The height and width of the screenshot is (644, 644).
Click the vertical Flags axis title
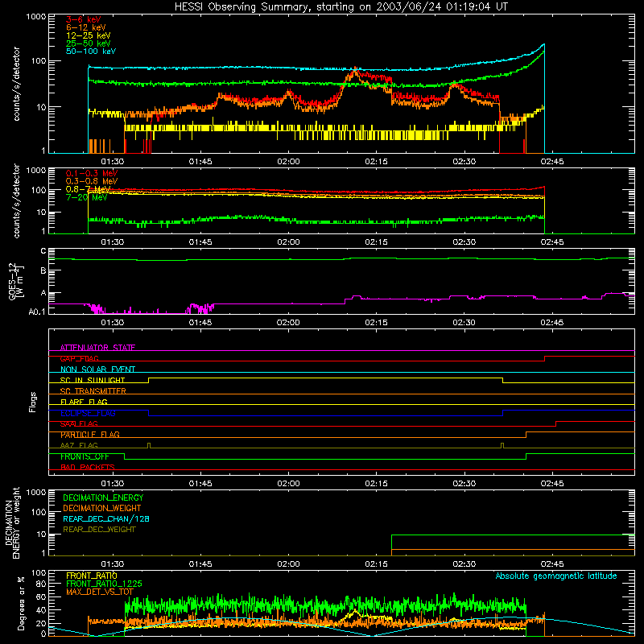point(33,402)
